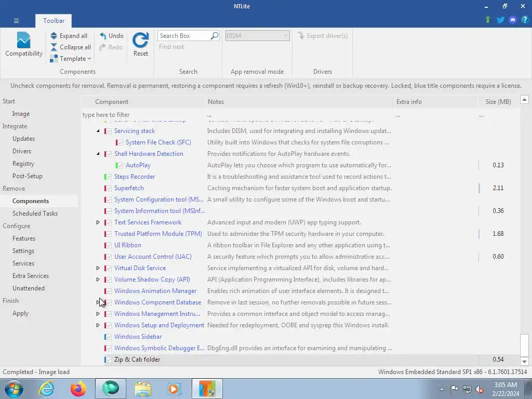Expand the Text Services Framework node
The height and width of the screenshot is (399, 532).
click(x=98, y=222)
